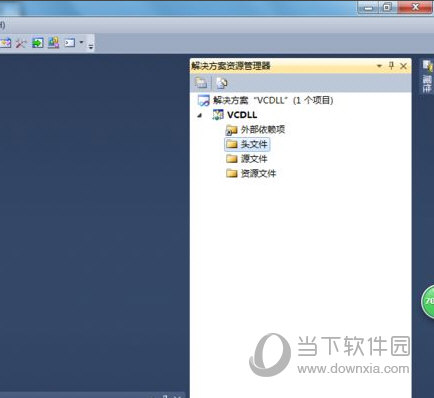Image resolution: width=434 pixels, height=398 pixels.
Task: Minimize the Visual Studio window
Action: [368, 8]
